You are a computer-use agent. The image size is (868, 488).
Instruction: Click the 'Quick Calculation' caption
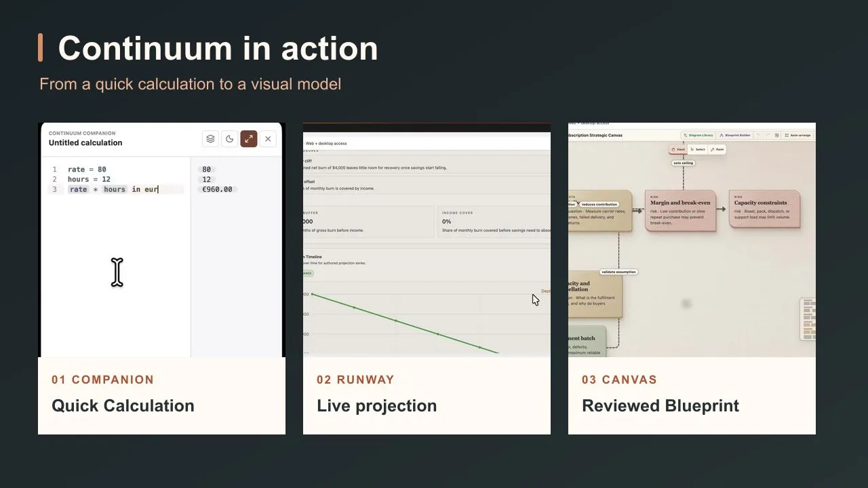[123, 406]
